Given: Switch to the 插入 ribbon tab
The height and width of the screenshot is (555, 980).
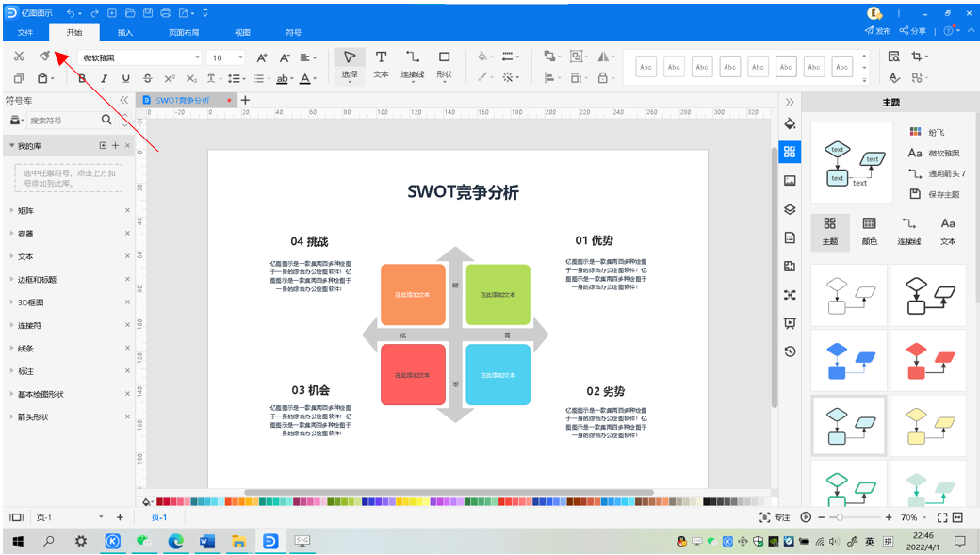Looking at the screenshot, I should tap(125, 32).
